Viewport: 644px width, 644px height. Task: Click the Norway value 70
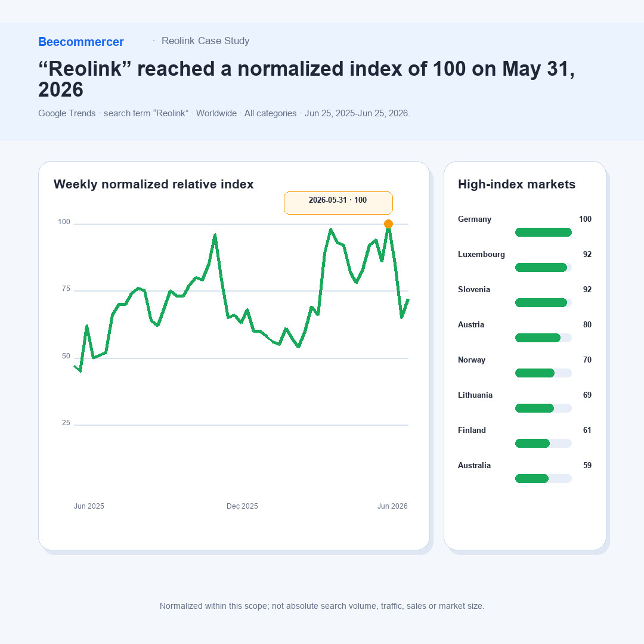(587, 360)
